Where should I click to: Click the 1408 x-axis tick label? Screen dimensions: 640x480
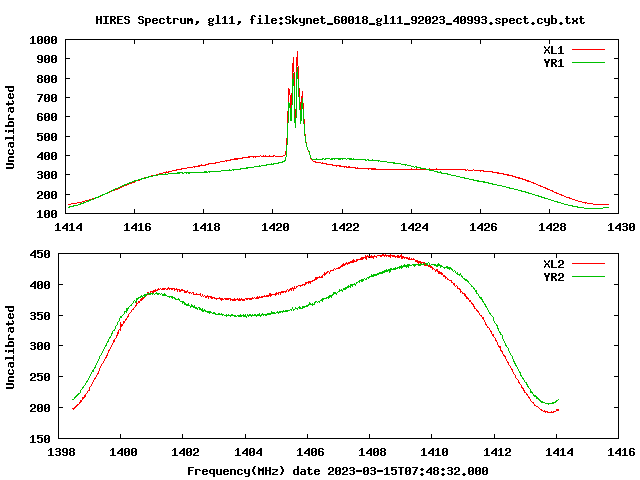(372, 452)
